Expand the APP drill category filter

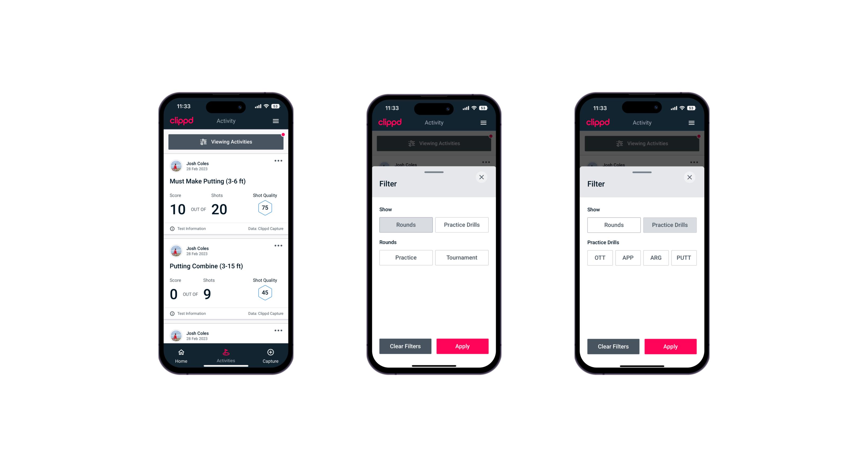tap(628, 258)
